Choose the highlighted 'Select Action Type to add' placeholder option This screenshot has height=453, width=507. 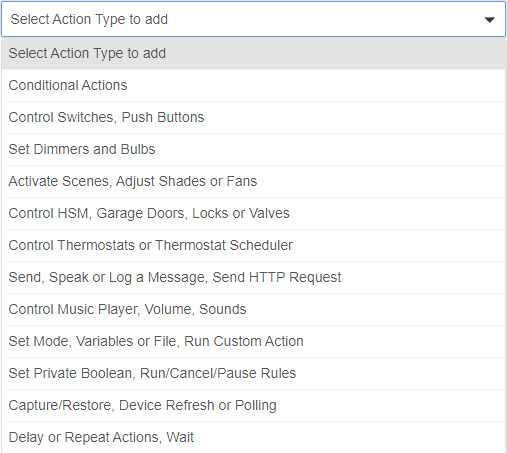coord(253,53)
